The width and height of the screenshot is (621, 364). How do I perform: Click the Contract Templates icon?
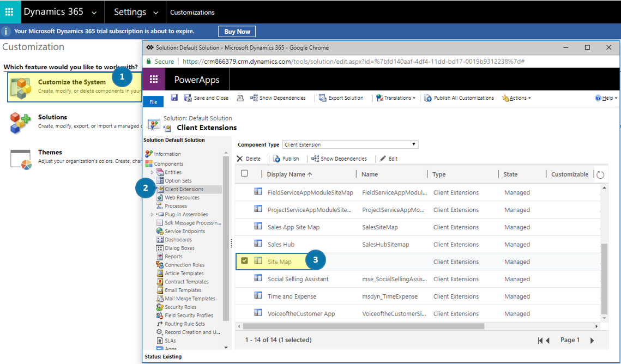pyautogui.click(x=160, y=282)
